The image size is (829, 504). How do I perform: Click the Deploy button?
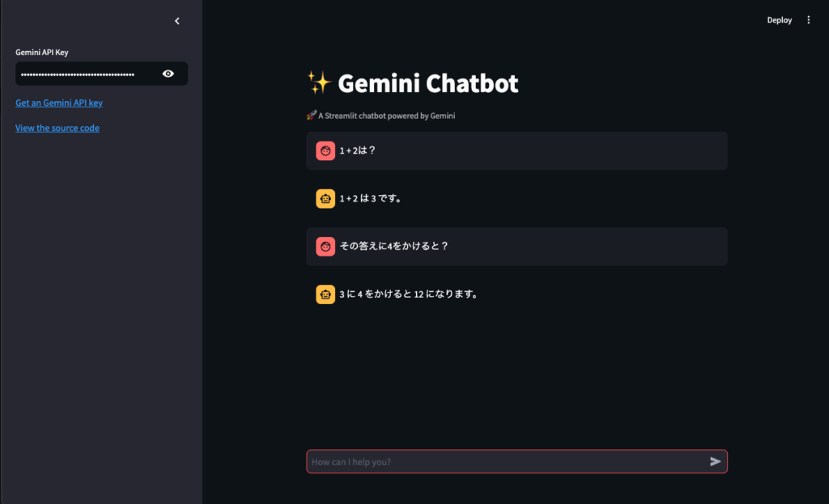click(779, 19)
